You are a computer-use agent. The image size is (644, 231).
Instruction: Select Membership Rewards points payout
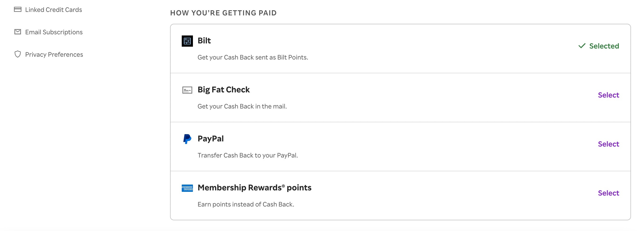[x=609, y=193]
